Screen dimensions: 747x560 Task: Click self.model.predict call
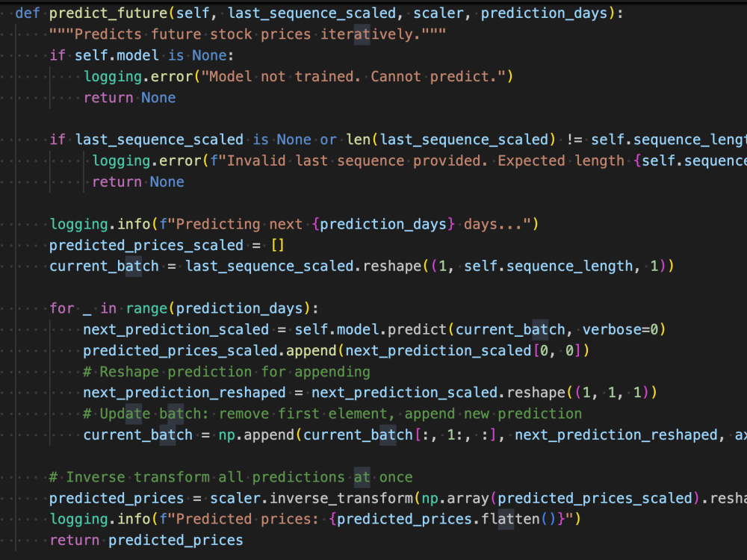(480, 329)
